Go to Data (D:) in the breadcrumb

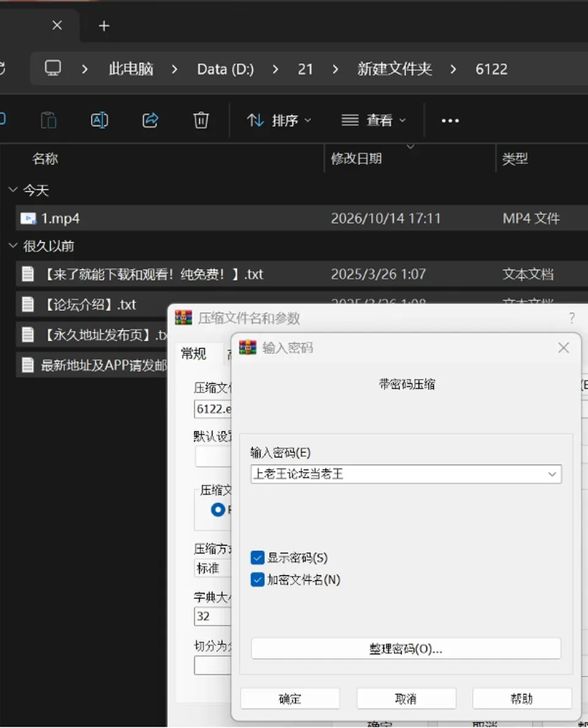(x=225, y=69)
